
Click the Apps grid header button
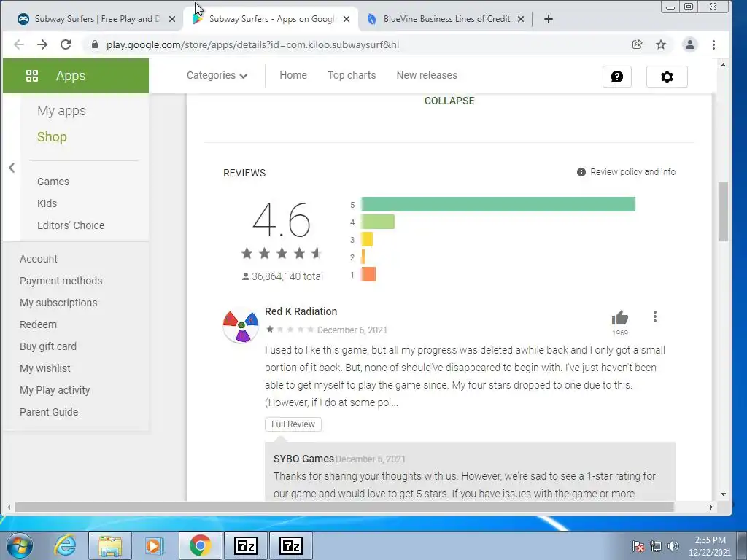tap(76, 76)
